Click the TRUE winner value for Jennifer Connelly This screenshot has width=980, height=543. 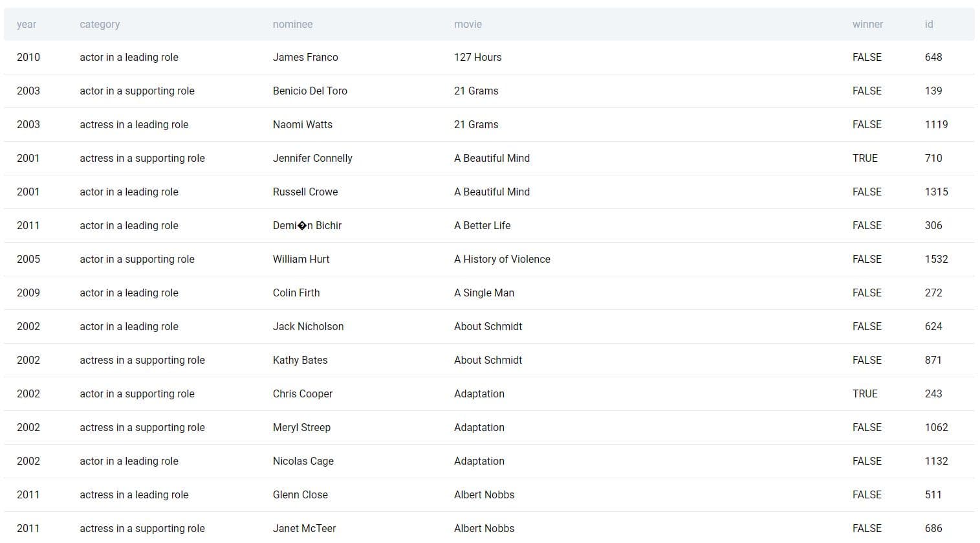865,158
